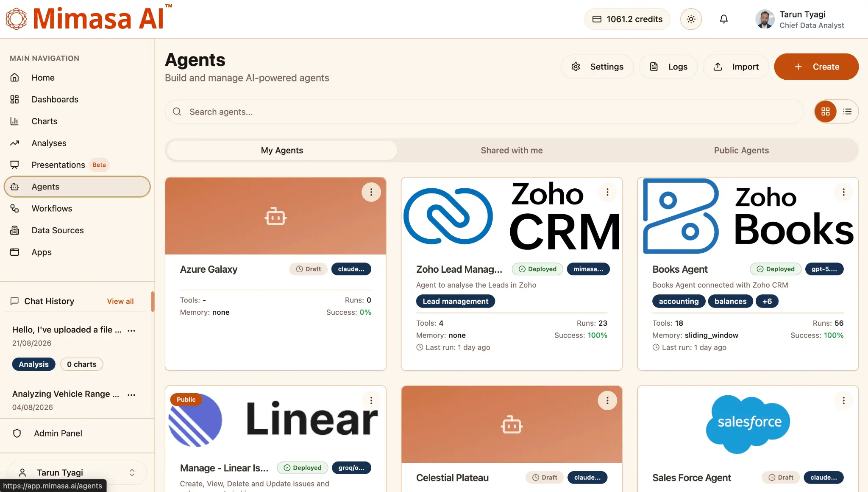Viewport: 868px width, 492px height.
Task: Click Draft status on Sales Force Agent
Action: coord(781,478)
